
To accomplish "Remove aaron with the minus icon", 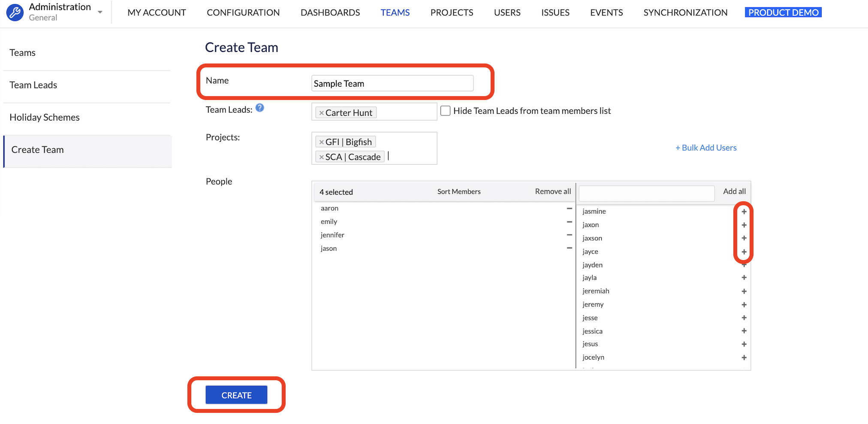I will [569, 208].
